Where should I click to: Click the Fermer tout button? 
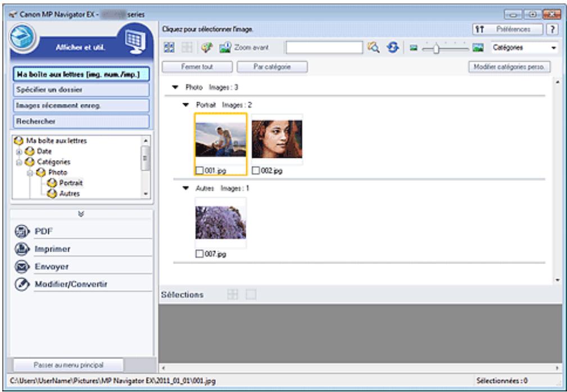(197, 67)
